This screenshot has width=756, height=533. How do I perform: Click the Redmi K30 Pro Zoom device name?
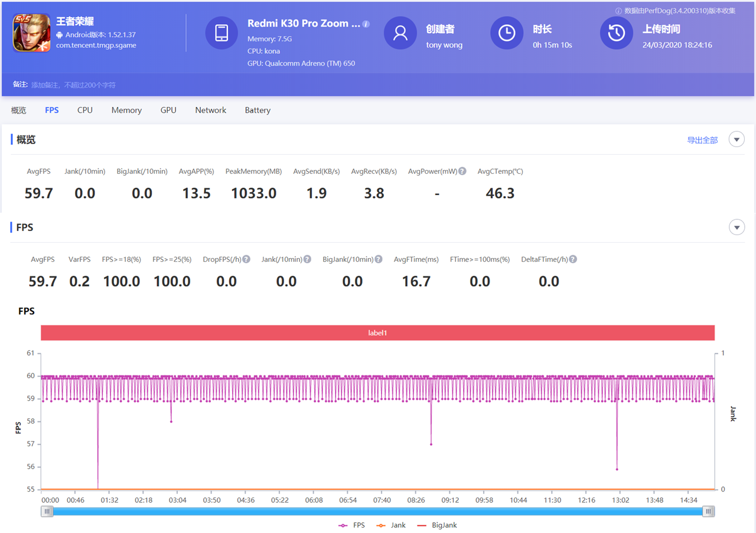tap(304, 24)
